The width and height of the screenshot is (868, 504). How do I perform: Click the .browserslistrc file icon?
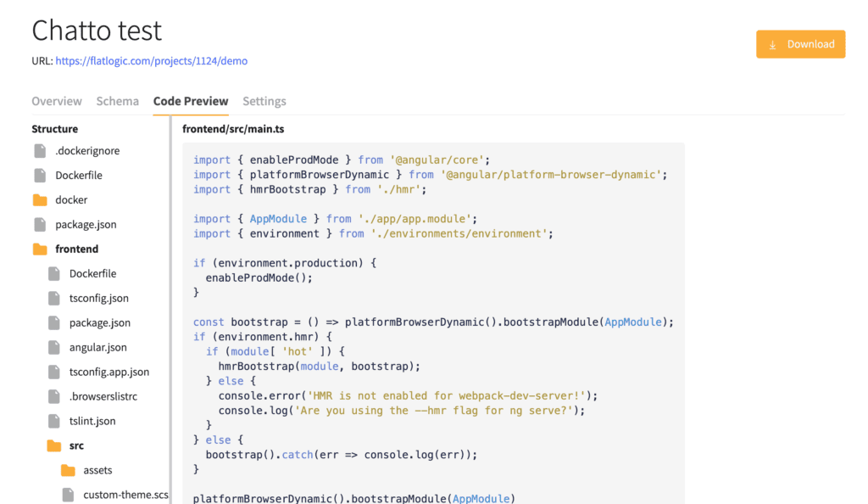coord(53,396)
